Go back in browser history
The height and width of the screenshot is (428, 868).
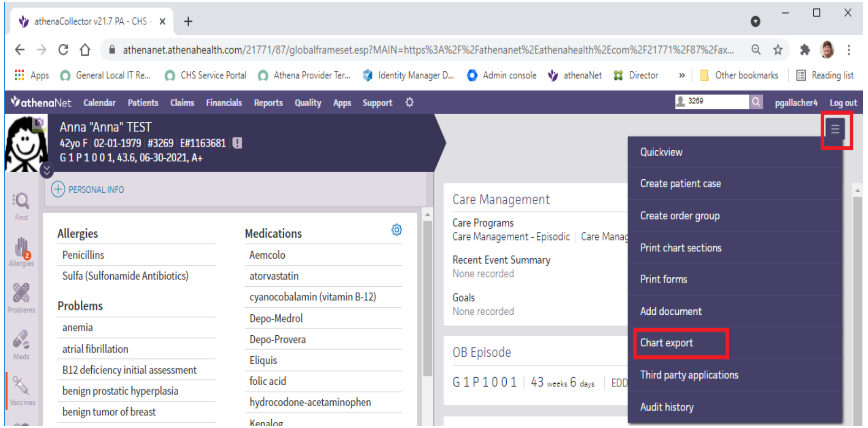click(x=19, y=49)
